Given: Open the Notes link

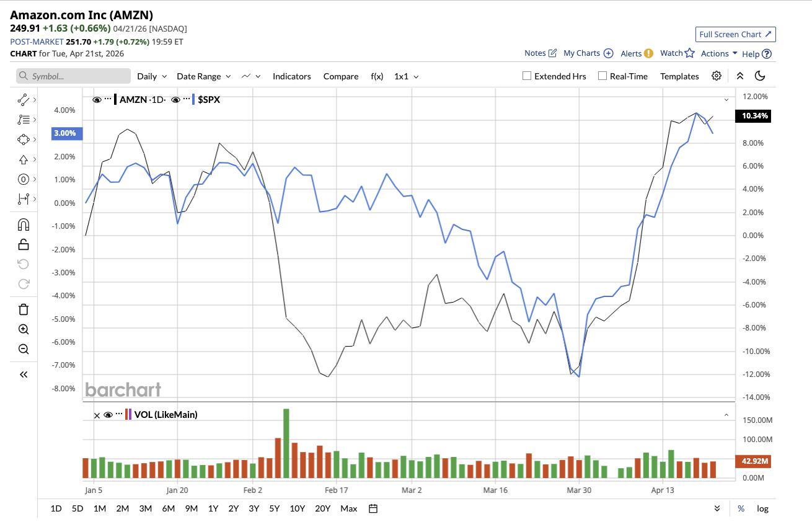Looking at the screenshot, I should (535, 53).
